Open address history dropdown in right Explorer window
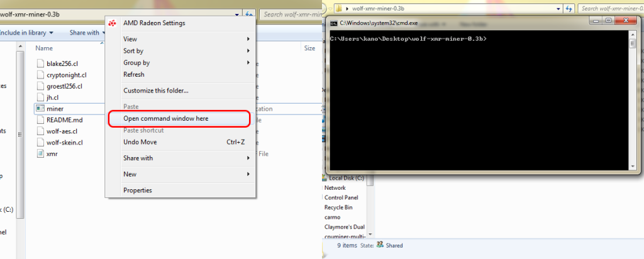The height and width of the screenshot is (259, 644). 558,8
